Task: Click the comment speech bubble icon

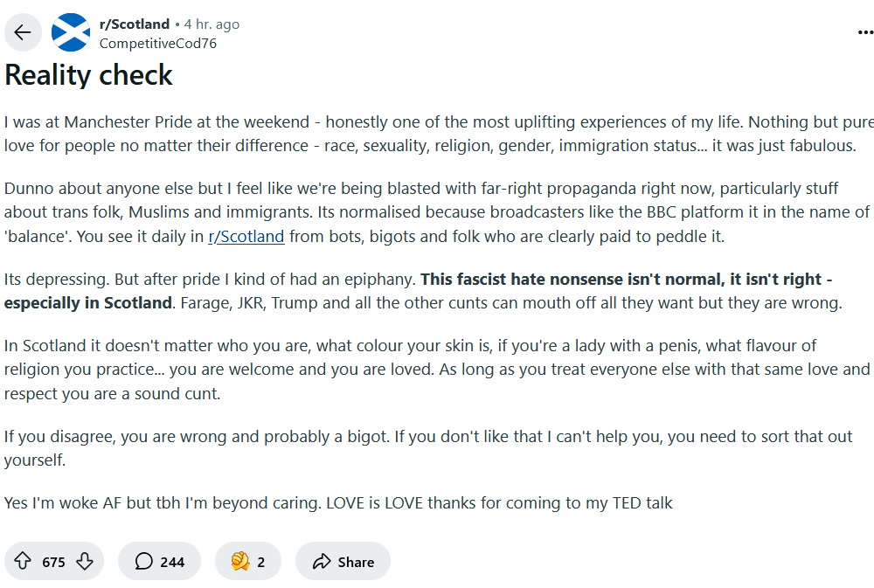Action: point(144,561)
